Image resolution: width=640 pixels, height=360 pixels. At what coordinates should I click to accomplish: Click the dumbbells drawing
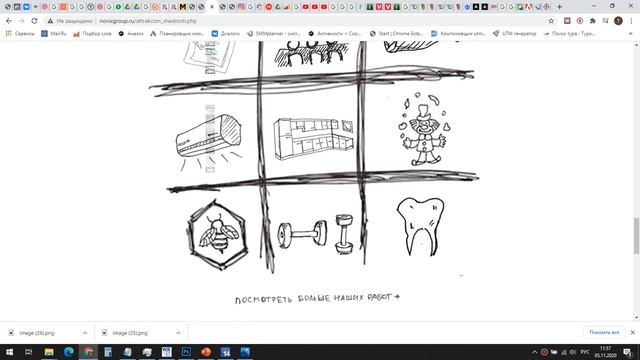(316, 234)
